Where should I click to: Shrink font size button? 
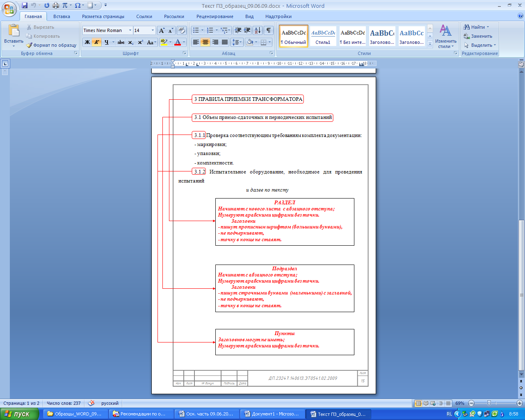[171, 30]
